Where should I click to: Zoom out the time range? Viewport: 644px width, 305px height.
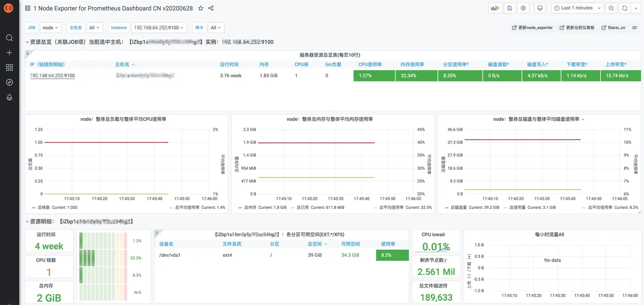611,8
